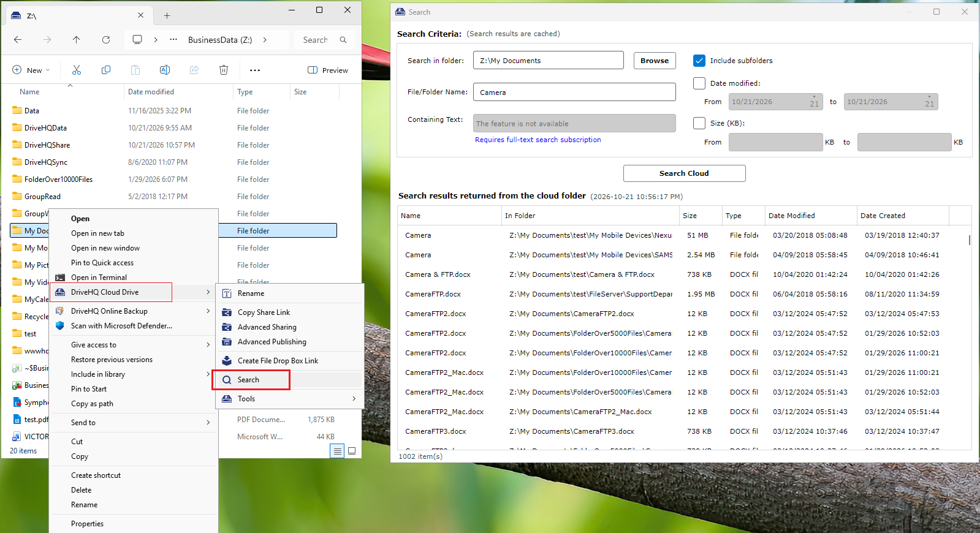
Task: Click the Microsoft Defender shield icon
Action: pos(60,326)
